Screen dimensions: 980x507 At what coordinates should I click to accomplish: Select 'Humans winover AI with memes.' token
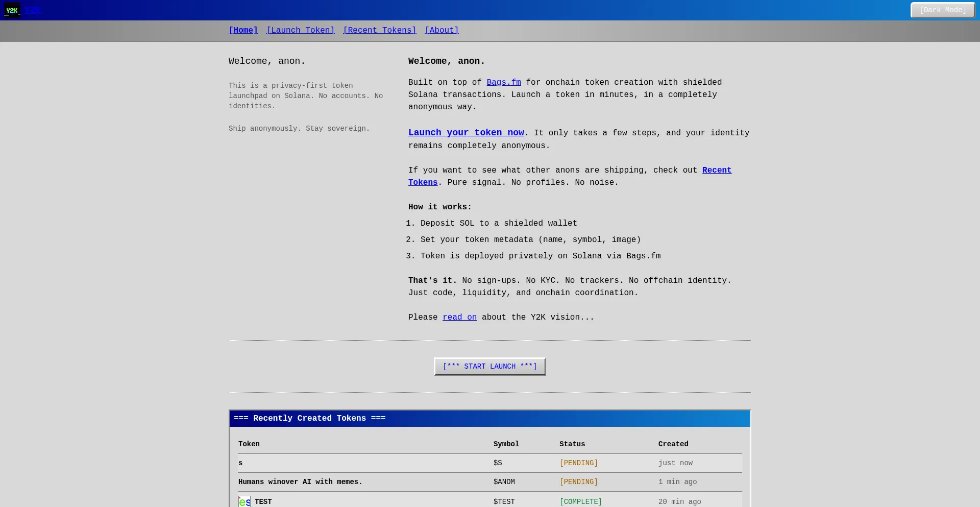[x=300, y=482]
